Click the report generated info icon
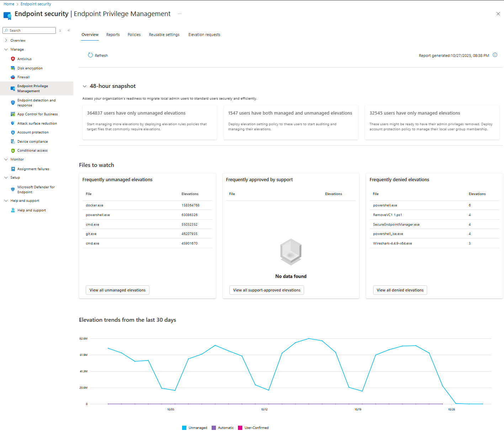504x436 pixels. tap(495, 55)
